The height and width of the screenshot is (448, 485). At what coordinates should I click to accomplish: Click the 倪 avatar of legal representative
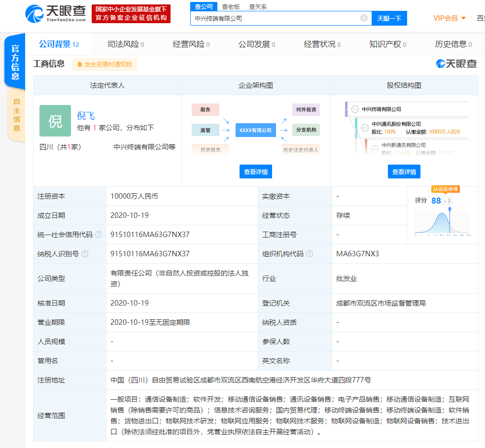(55, 121)
